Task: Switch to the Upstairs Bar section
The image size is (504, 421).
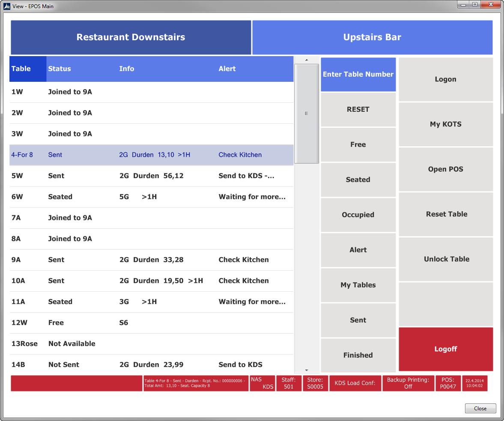Action: point(372,37)
